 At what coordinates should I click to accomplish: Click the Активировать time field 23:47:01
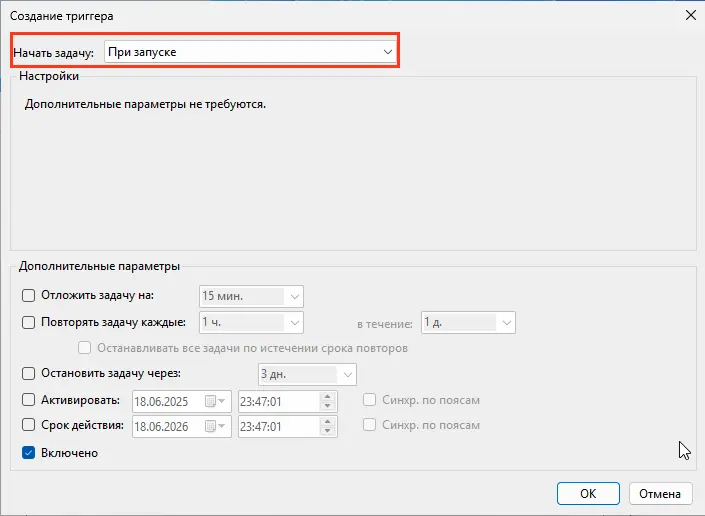coord(277,401)
